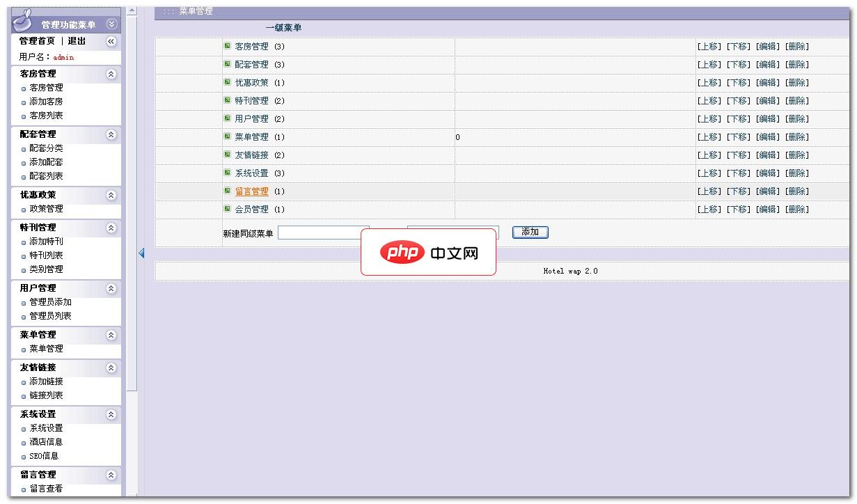Image resolution: width=857 pixels, height=504 pixels.
Task: Click 删除 for the 会员管理 row
Action: click(x=797, y=210)
